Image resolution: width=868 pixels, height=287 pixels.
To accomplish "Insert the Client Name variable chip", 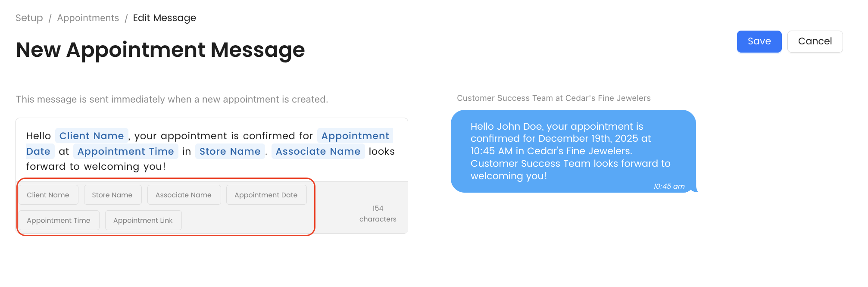I will [x=48, y=195].
